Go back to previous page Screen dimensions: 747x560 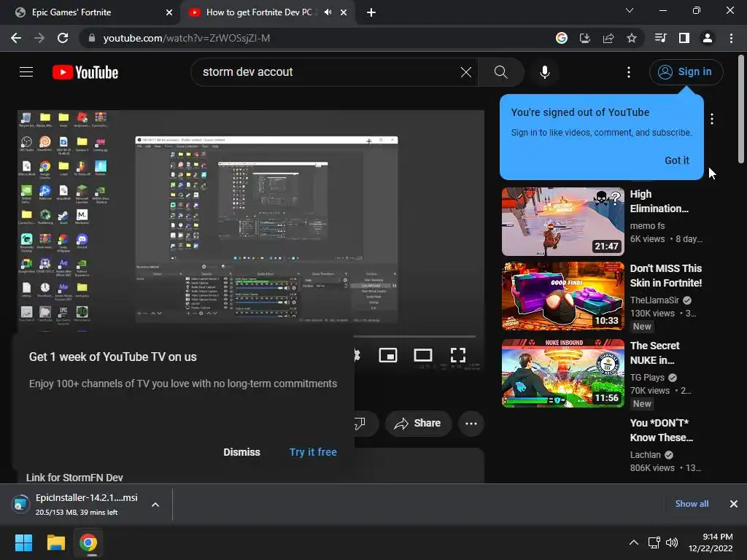coord(16,38)
